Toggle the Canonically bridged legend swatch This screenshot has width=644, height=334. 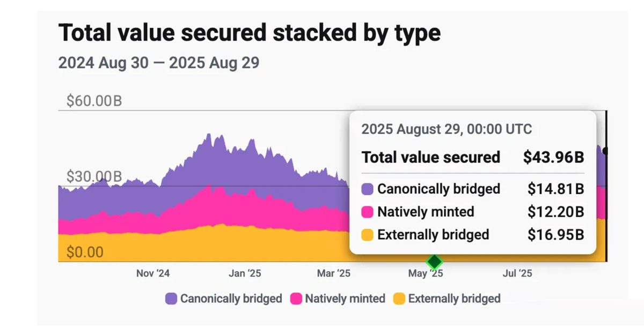click(171, 299)
